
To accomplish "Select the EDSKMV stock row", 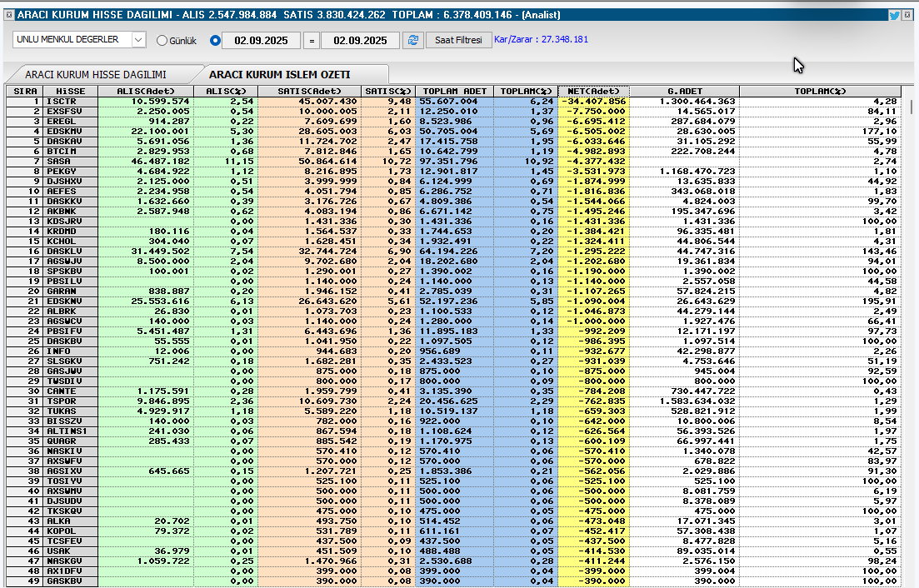I will click(x=453, y=132).
